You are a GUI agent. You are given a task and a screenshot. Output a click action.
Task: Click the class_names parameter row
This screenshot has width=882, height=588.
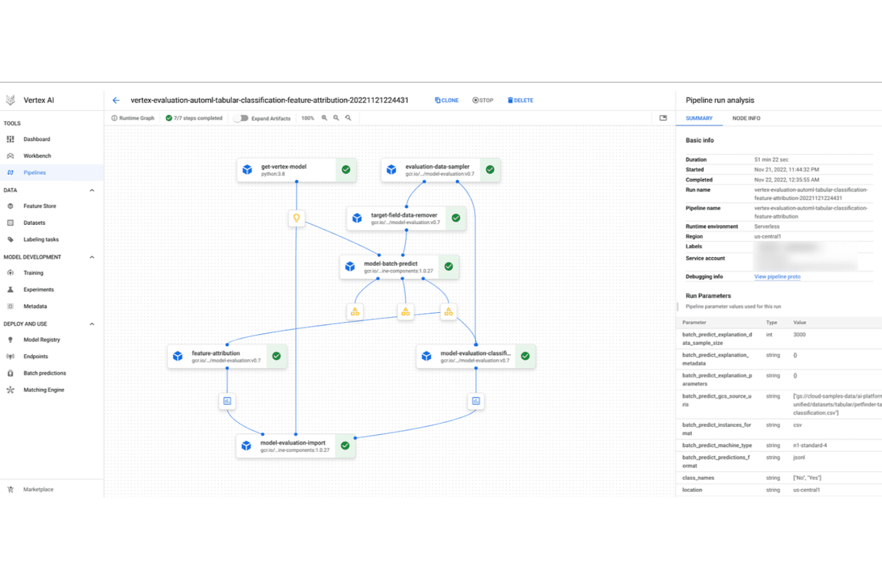point(779,478)
